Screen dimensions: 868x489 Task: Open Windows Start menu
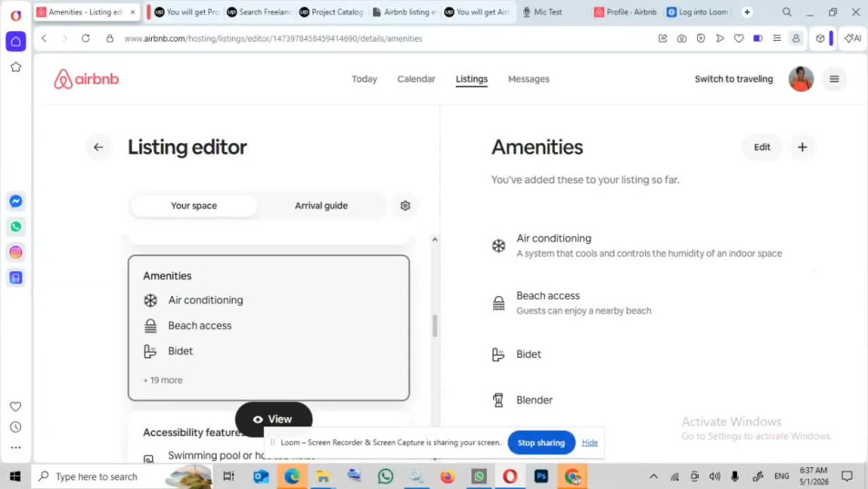tap(16, 476)
